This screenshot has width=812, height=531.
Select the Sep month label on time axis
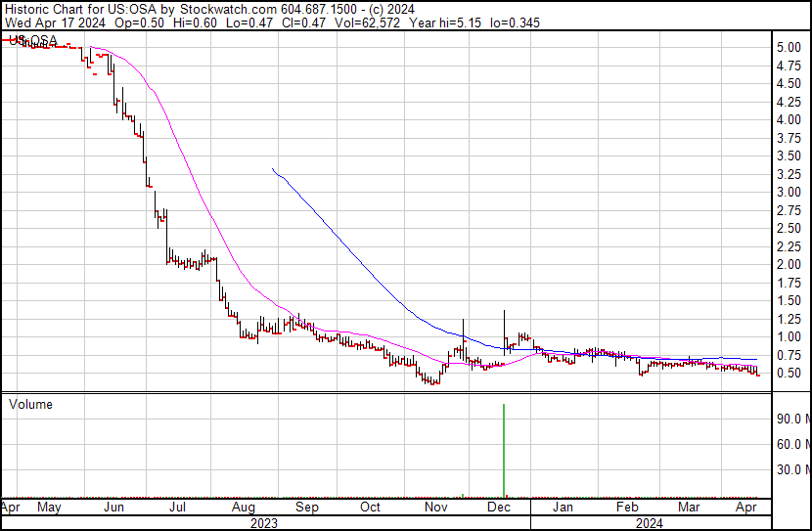coord(306,508)
